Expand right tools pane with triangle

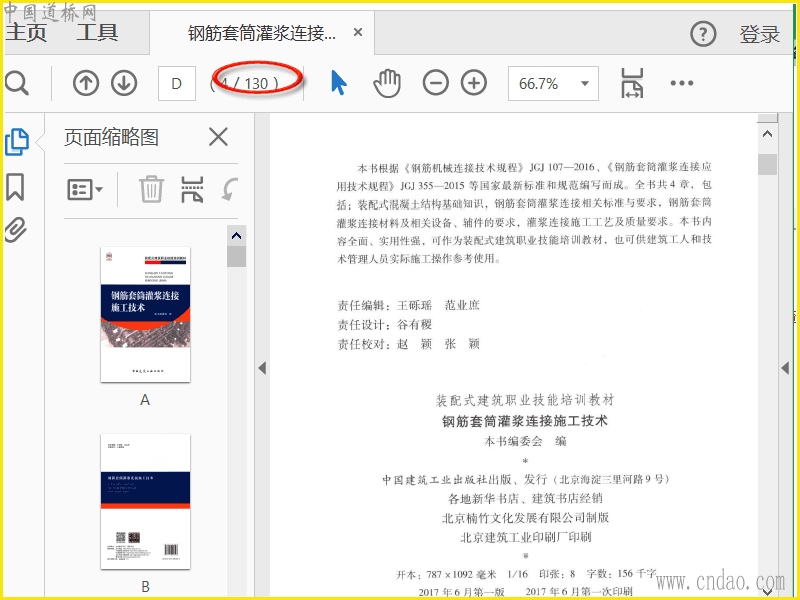pos(785,367)
